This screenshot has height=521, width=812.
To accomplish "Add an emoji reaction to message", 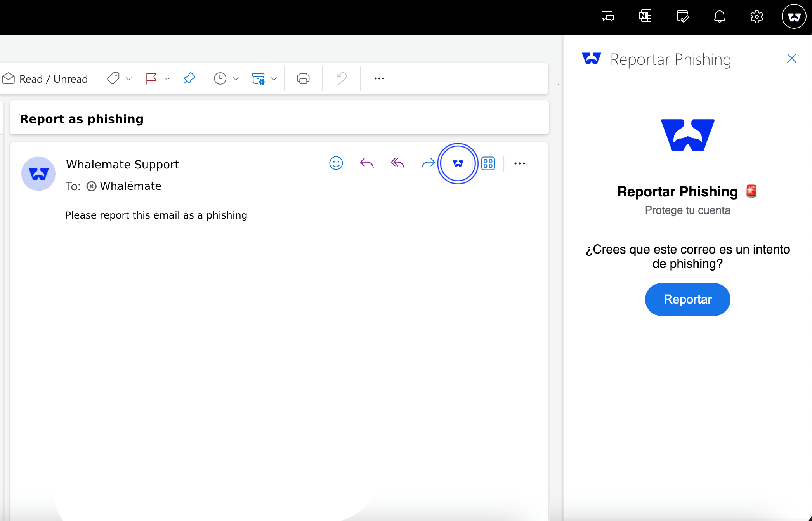I will [336, 163].
